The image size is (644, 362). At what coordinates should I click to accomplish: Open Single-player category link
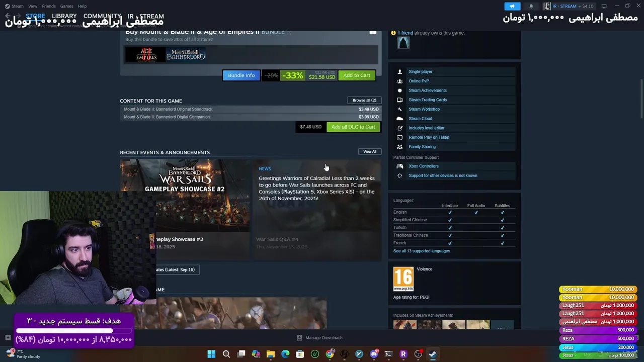420,72
